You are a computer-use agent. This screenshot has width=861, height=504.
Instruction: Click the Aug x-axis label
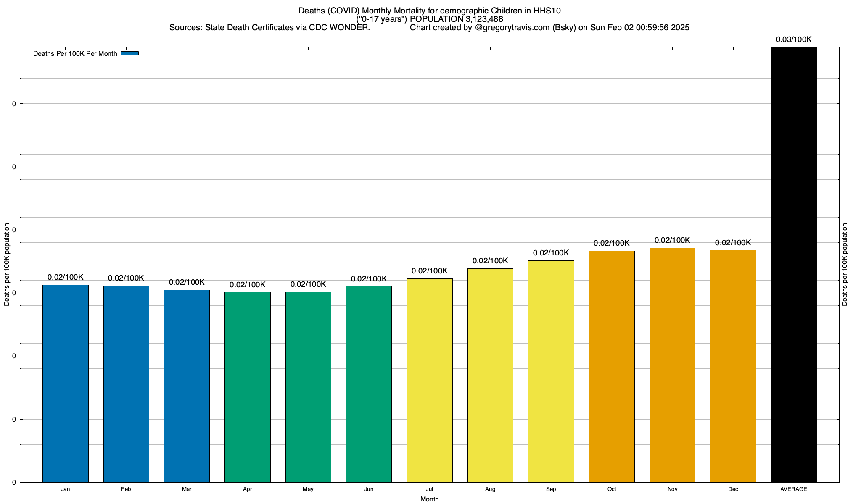coord(490,489)
